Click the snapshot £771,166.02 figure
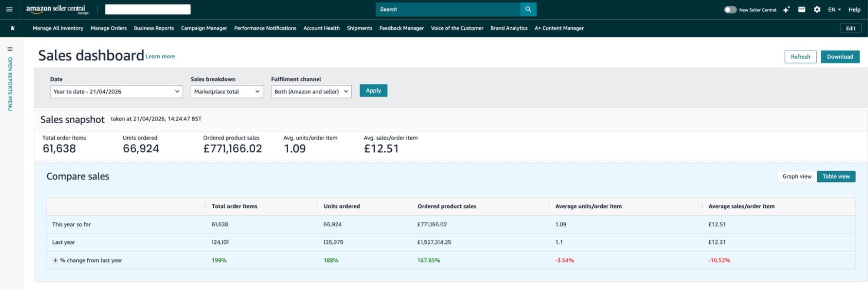This screenshot has width=868, height=290. (233, 149)
